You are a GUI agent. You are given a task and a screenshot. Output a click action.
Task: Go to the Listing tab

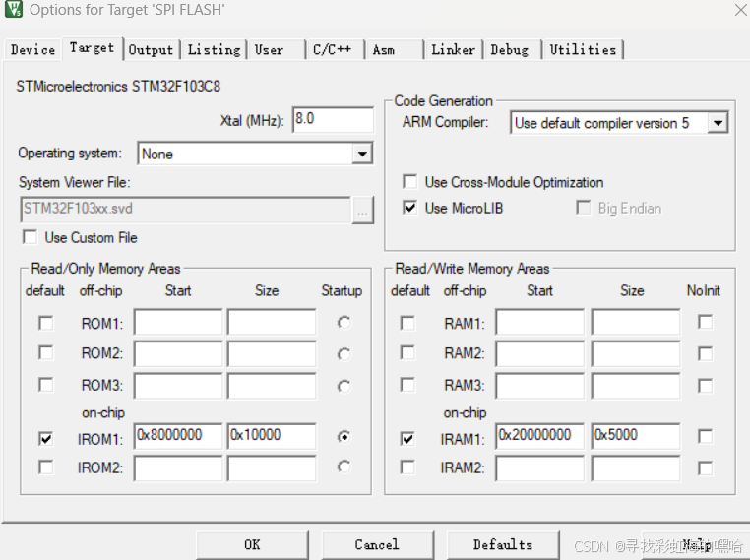214,50
